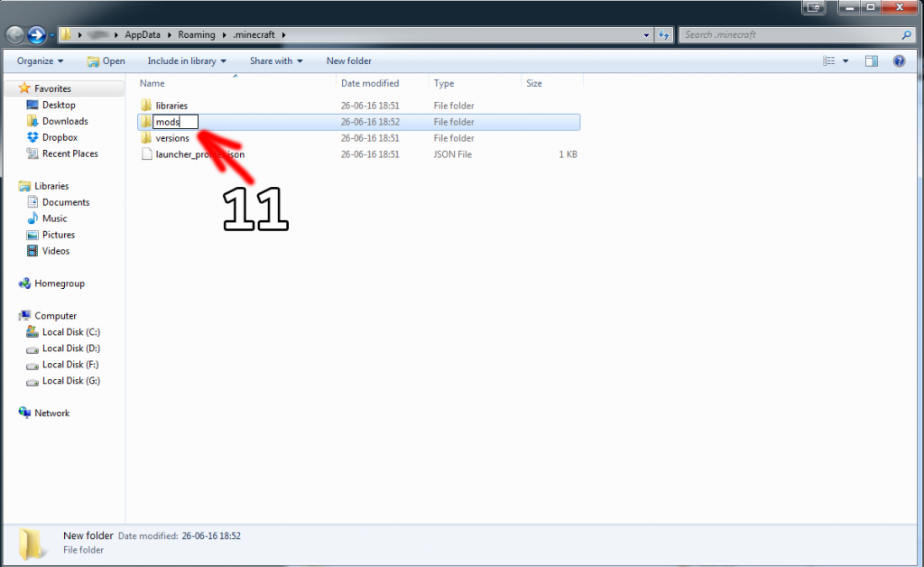The image size is (924, 567).
Task: Open Local Disk (F:)
Action: pyautogui.click(x=70, y=364)
